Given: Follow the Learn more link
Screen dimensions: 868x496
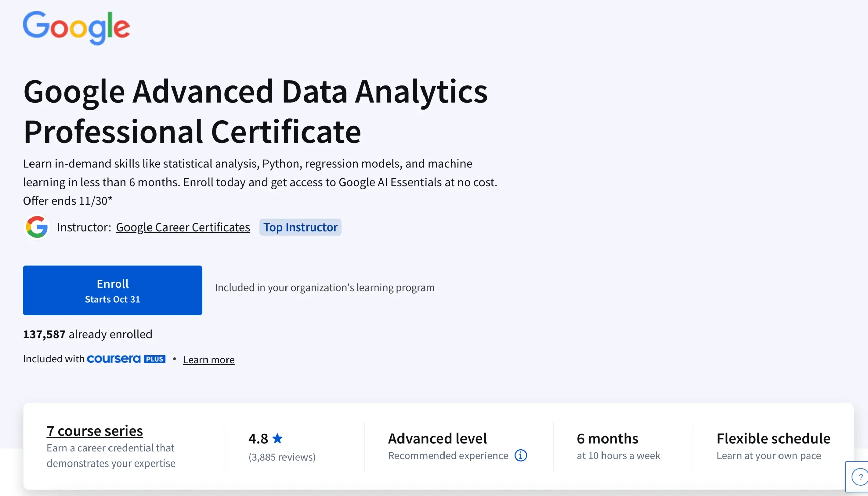Looking at the screenshot, I should click(x=209, y=360).
